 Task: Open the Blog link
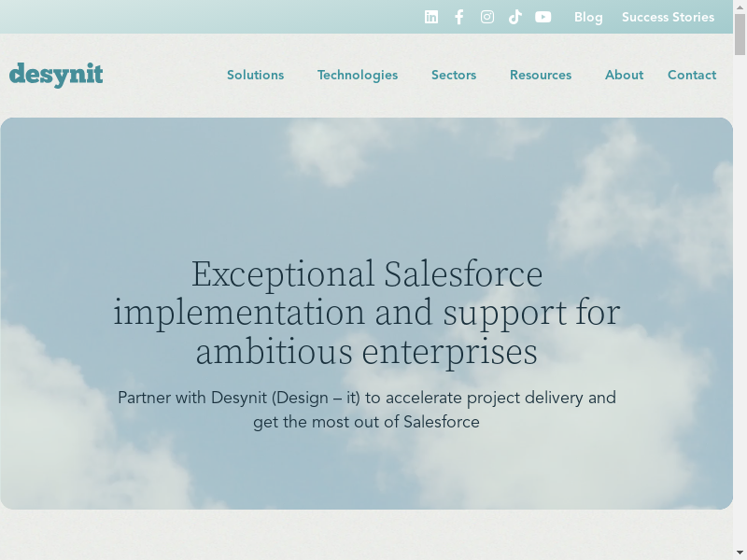point(588,17)
